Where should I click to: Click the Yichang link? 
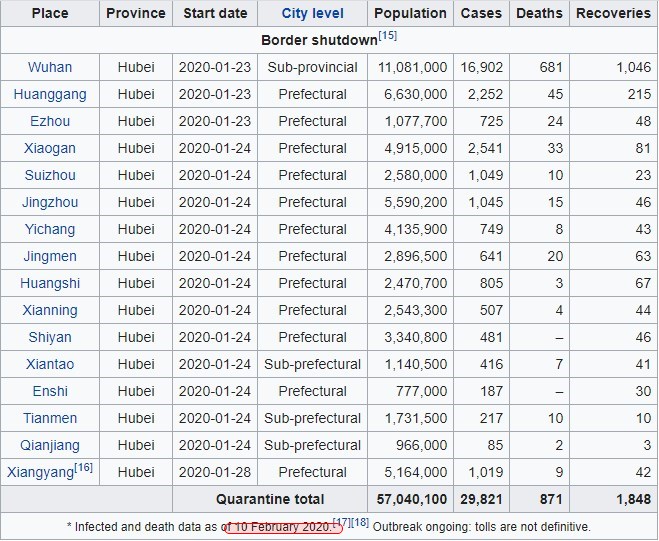[x=50, y=230]
